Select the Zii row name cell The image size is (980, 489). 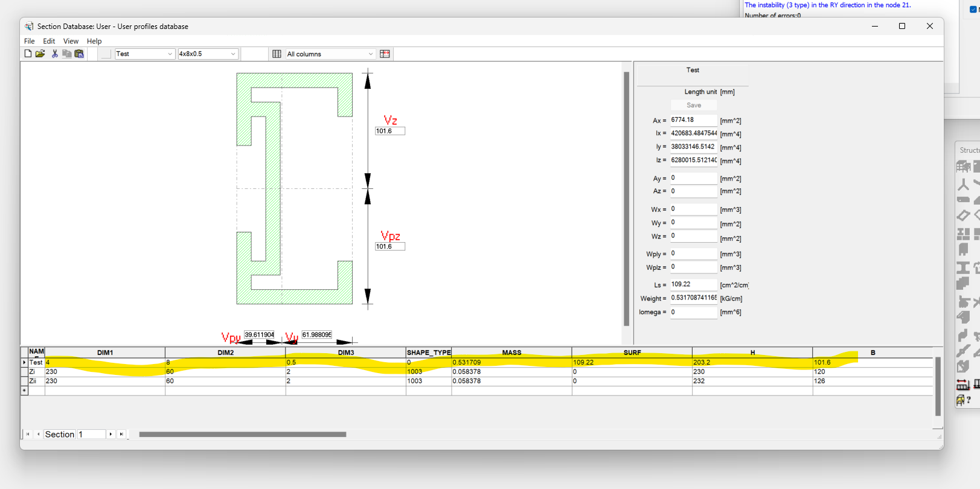tap(36, 381)
